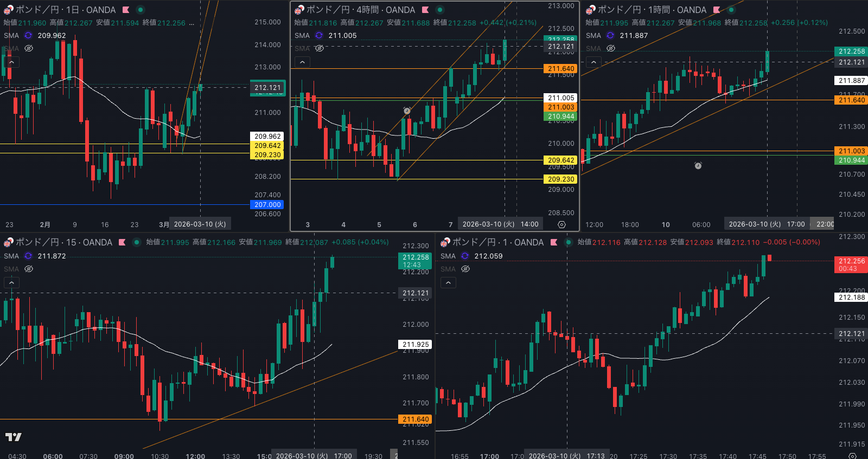Click the TradingView logo in the 15-minute chart
This screenshot has height=459, width=868.
pos(14,437)
